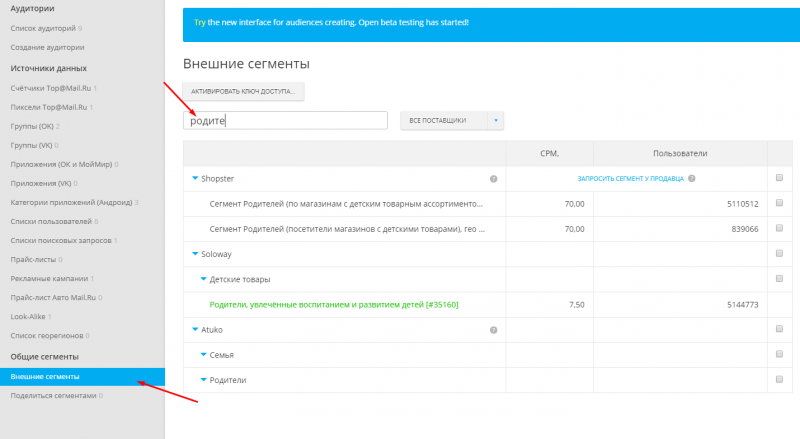This screenshot has height=439, width=800.
Task: Click the Запросить сегмент у продавца link
Action: tap(630, 179)
